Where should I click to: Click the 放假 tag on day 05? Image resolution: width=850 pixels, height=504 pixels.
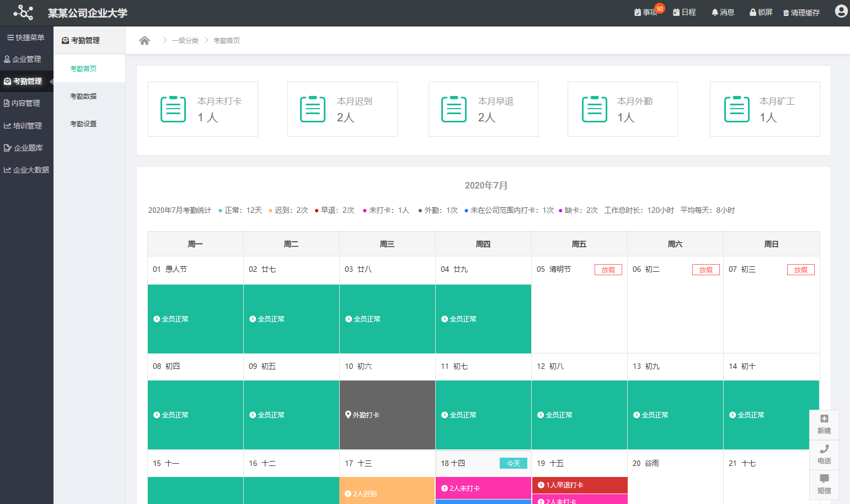[x=608, y=270]
